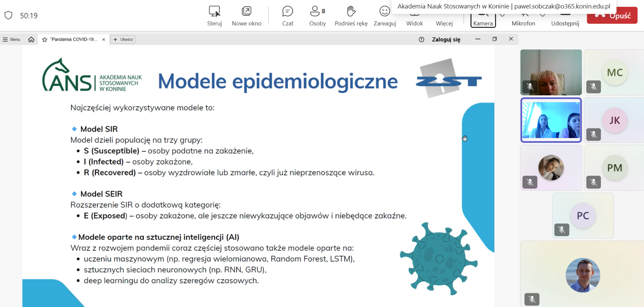The height and width of the screenshot is (307, 644).
Task: Select the "Pandemia COVID-19" document tab
Action: click(x=74, y=39)
